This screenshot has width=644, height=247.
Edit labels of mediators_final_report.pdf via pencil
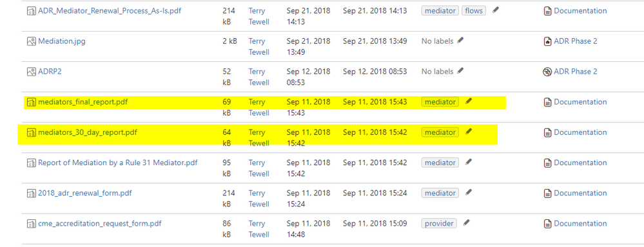tap(469, 101)
